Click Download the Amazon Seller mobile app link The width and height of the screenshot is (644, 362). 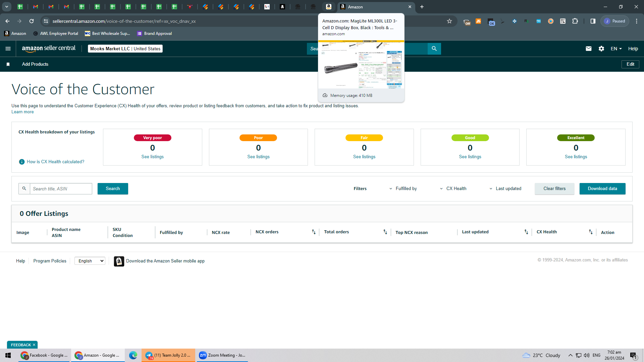point(165,261)
